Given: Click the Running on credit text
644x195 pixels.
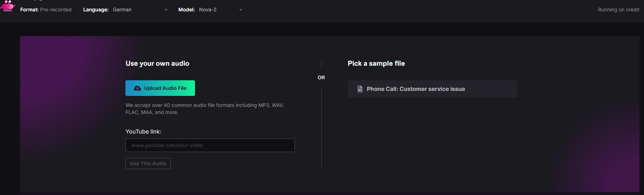Looking at the screenshot, I should click(x=618, y=10).
